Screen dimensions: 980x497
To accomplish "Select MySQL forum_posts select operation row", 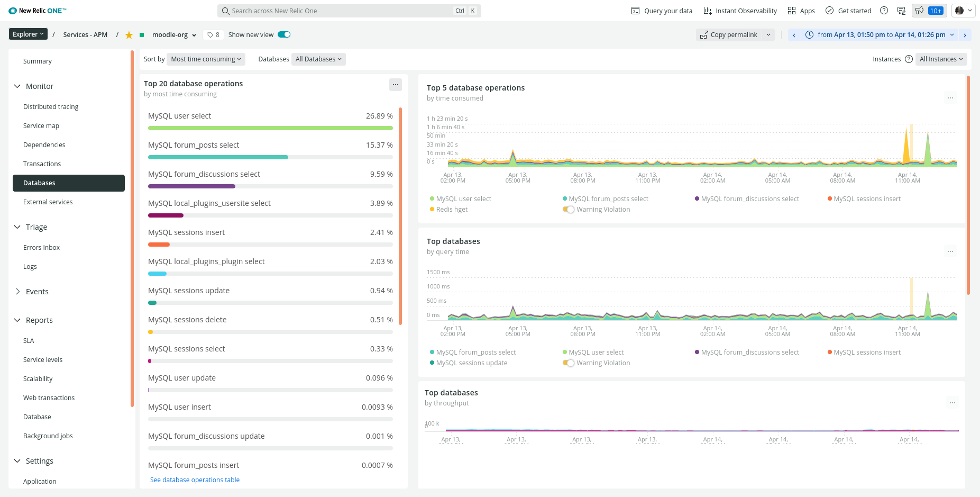I will [270, 150].
